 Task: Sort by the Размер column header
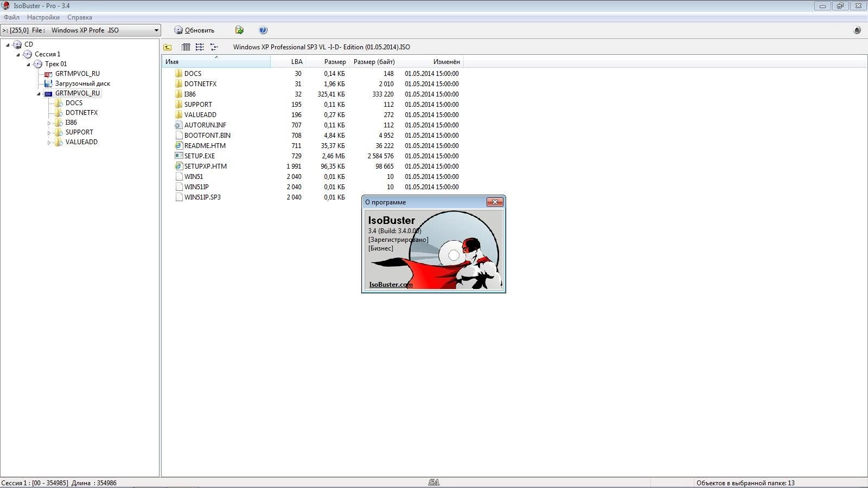click(x=328, y=61)
